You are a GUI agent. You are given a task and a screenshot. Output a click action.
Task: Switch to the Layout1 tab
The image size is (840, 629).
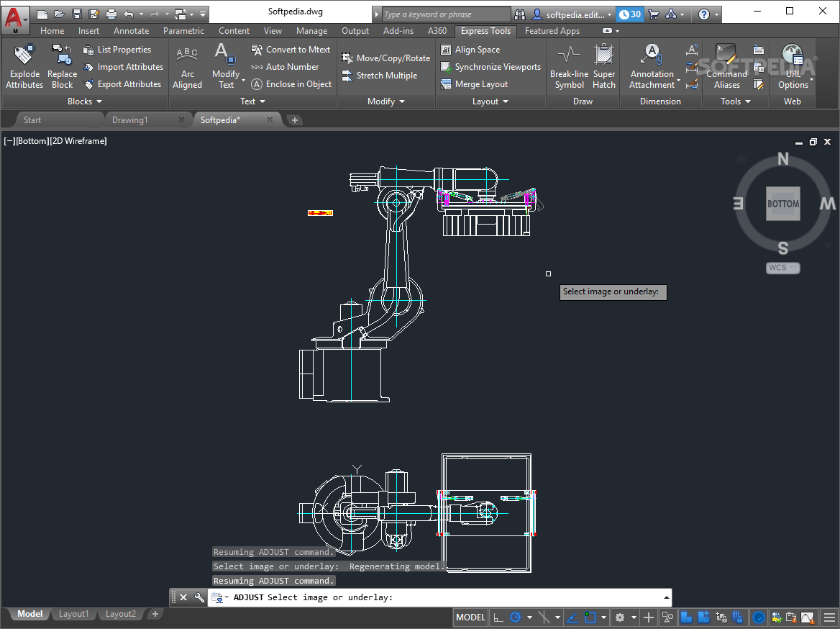click(73, 614)
